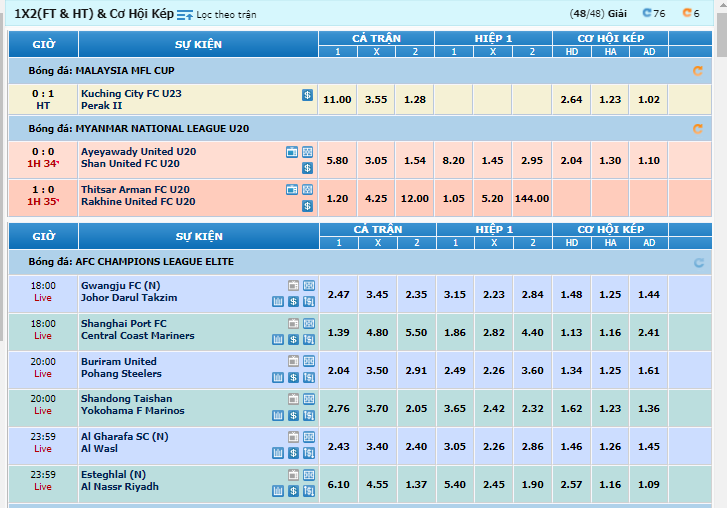Open statistics chart icon for Johor Darul Takzim
Screen dimensions: 727x508
click(x=278, y=302)
